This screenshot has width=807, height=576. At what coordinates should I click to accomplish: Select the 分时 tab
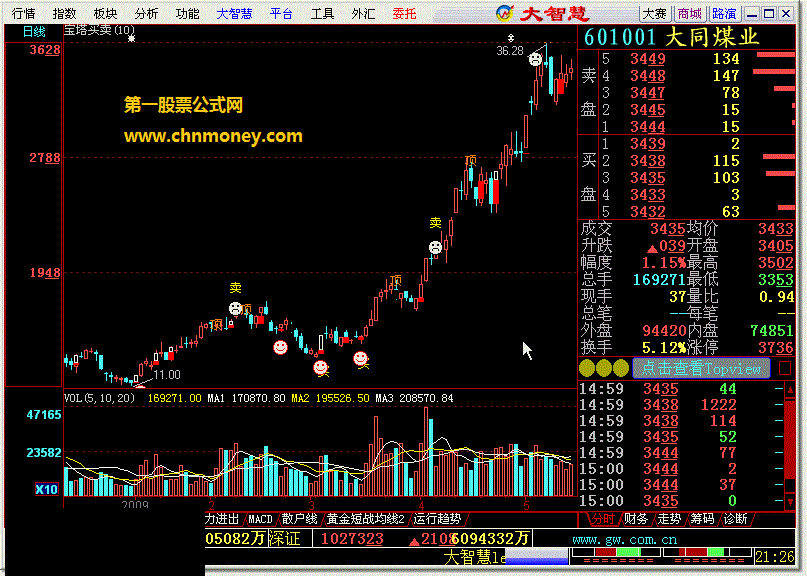[603, 519]
